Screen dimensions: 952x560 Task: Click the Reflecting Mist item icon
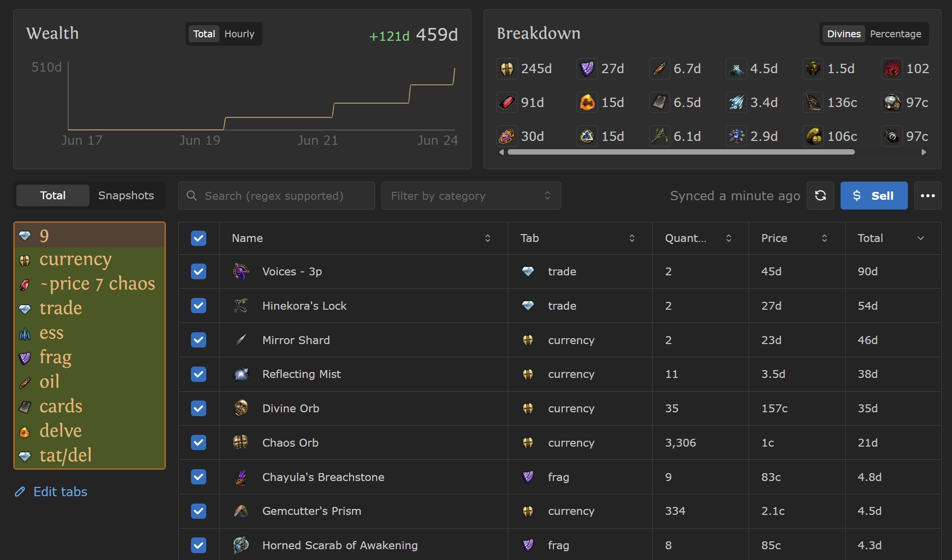[241, 374]
